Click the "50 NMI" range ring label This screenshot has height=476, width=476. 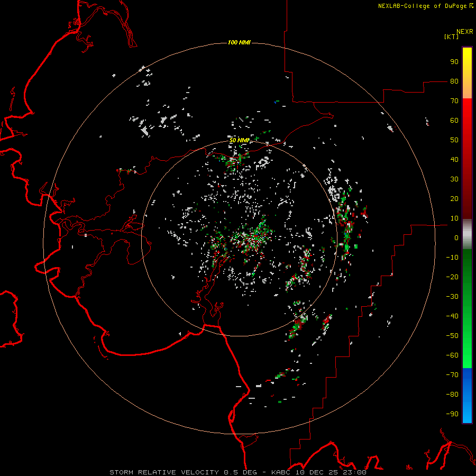[240, 140]
